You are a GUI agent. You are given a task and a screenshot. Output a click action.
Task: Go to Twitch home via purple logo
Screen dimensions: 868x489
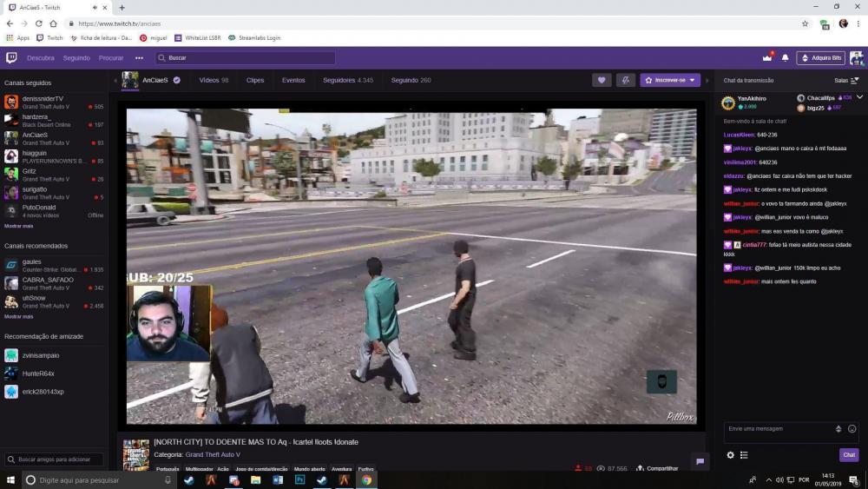coord(11,57)
